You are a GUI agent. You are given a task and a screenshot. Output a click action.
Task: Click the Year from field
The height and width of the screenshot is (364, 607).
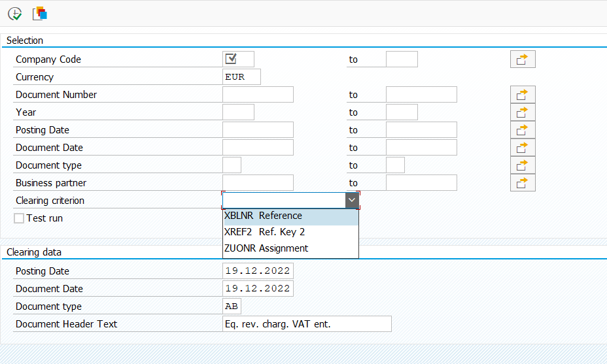tap(239, 112)
